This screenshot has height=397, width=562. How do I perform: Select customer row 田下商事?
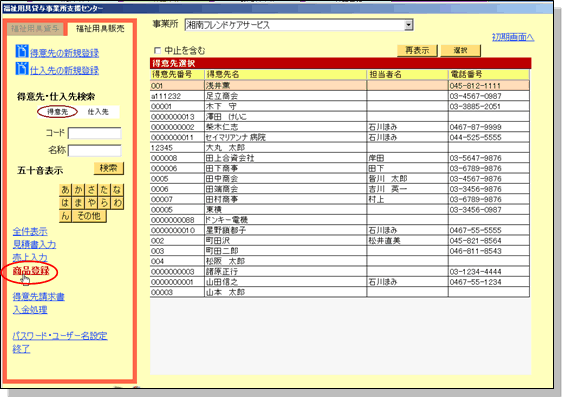339,168
